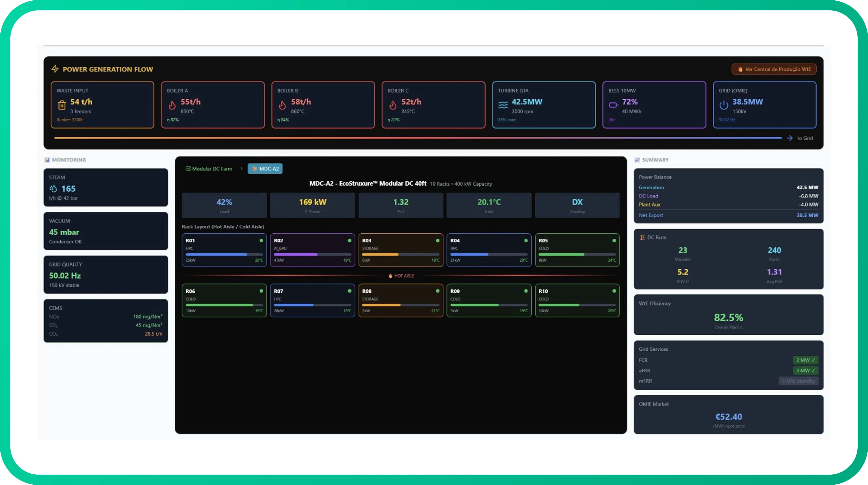Click R01 HPC load progress bar
The width and height of the screenshot is (868, 485).
pyautogui.click(x=224, y=254)
